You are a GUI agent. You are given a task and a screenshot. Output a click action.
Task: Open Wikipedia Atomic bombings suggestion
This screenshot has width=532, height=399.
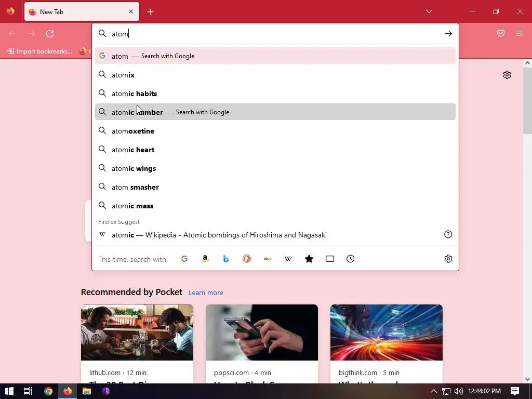[275, 235]
